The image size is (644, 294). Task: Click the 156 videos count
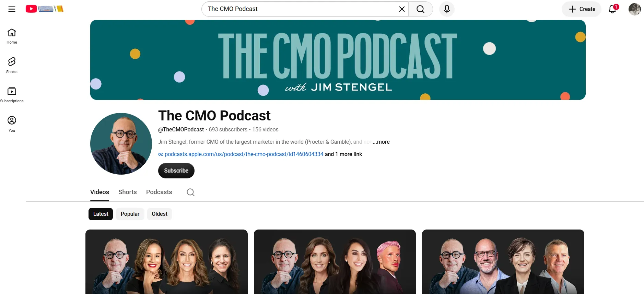[x=265, y=130]
